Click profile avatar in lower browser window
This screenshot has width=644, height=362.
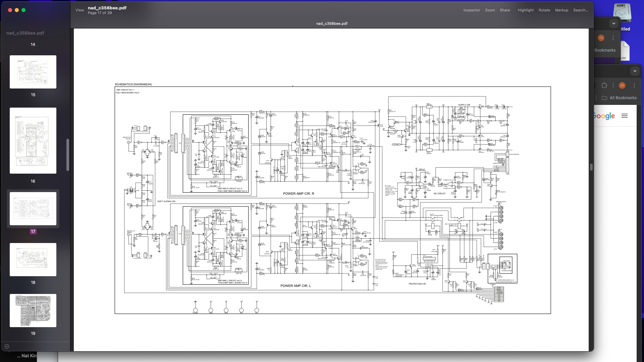point(622,85)
